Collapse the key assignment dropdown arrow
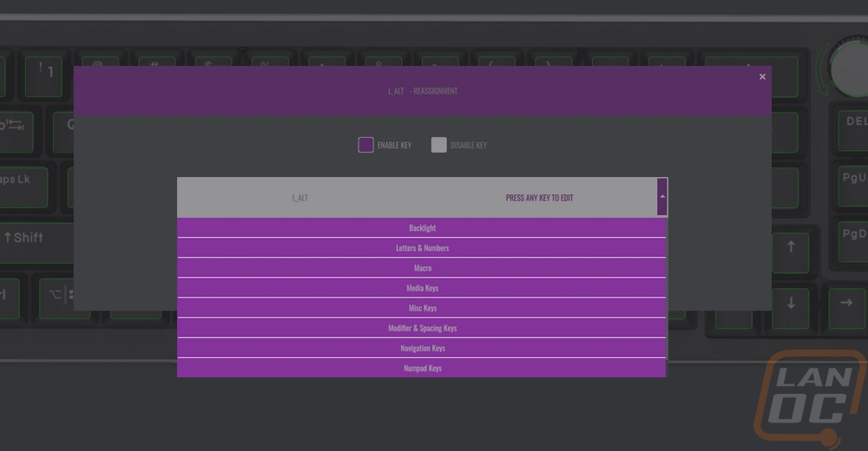Viewport: 868px width, 451px height. (662, 197)
